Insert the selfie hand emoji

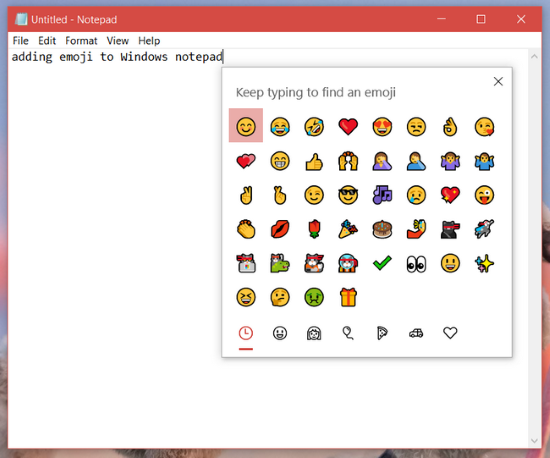pyautogui.click(x=416, y=229)
